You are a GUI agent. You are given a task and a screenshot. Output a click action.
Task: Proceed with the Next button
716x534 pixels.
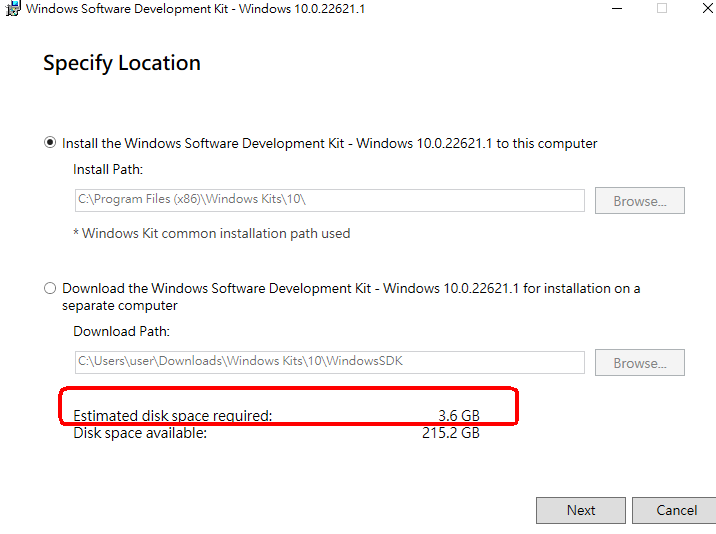point(581,510)
